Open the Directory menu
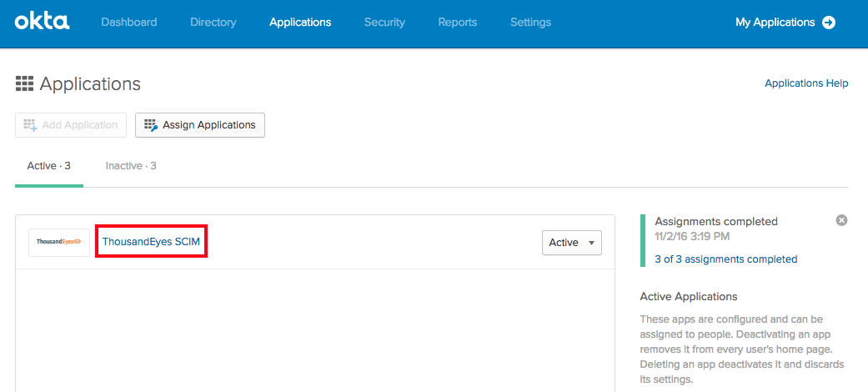The width and height of the screenshot is (868, 392). (213, 23)
